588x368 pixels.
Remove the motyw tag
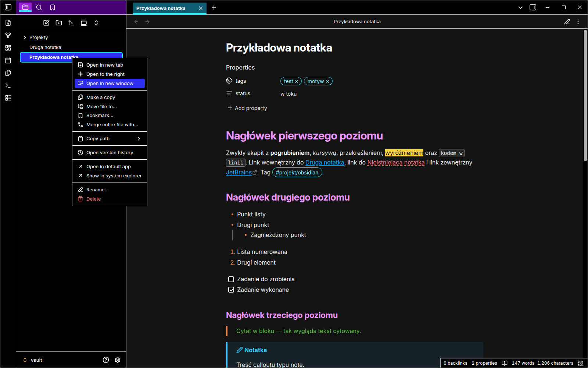327,81
